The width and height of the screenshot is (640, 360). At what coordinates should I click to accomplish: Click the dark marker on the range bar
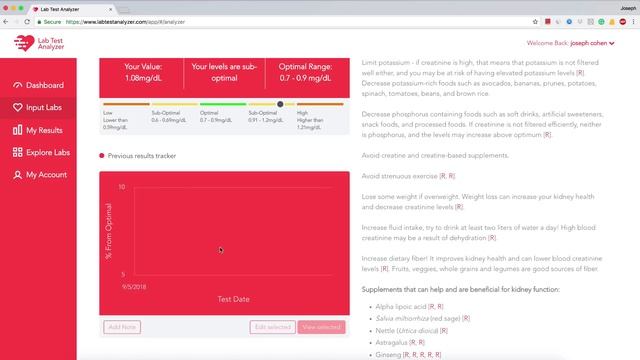point(280,104)
